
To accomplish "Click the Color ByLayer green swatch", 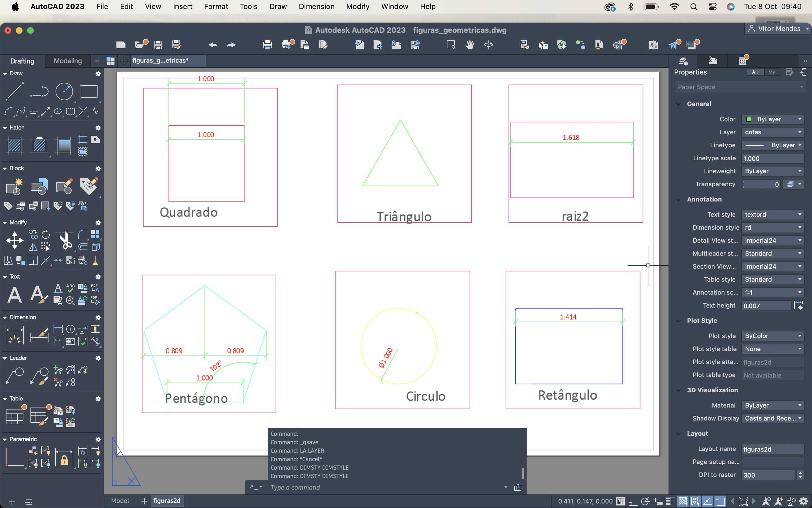I will 749,119.
